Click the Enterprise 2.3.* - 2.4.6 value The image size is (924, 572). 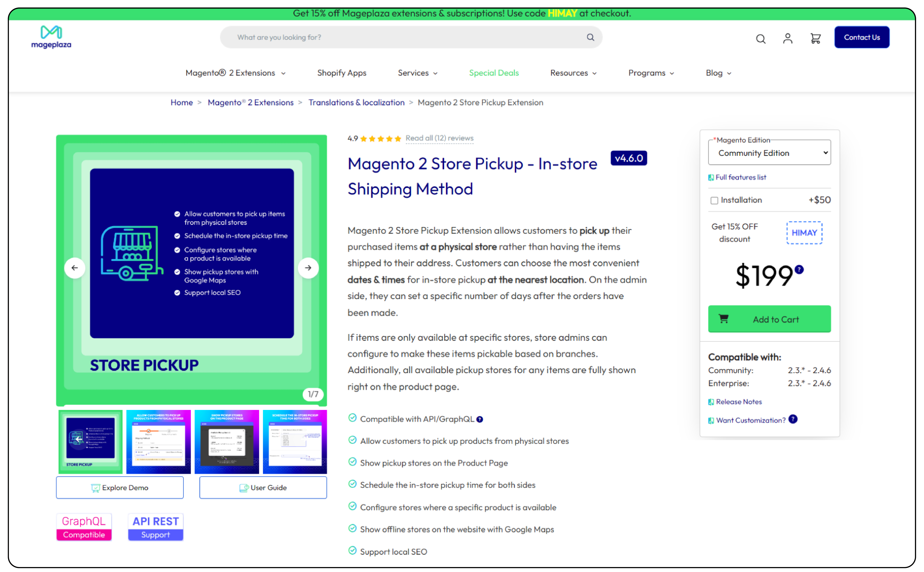point(809,384)
